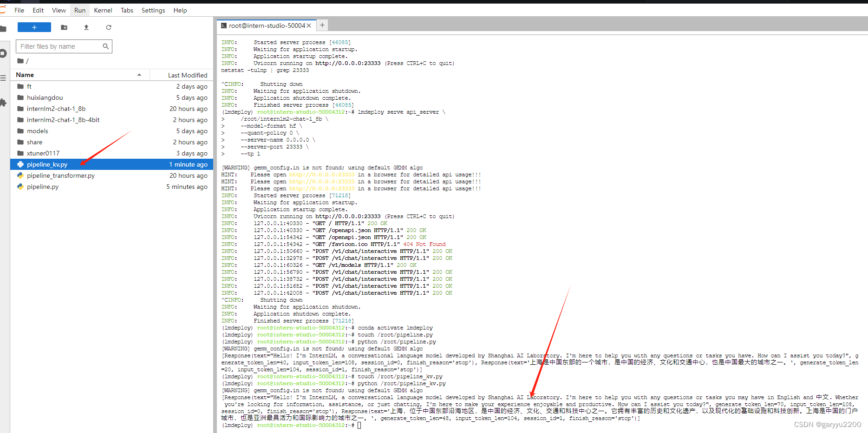The width and height of the screenshot is (868, 433).
Task: Click the extension manager puzzle icon
Action: tap(3, 103)
